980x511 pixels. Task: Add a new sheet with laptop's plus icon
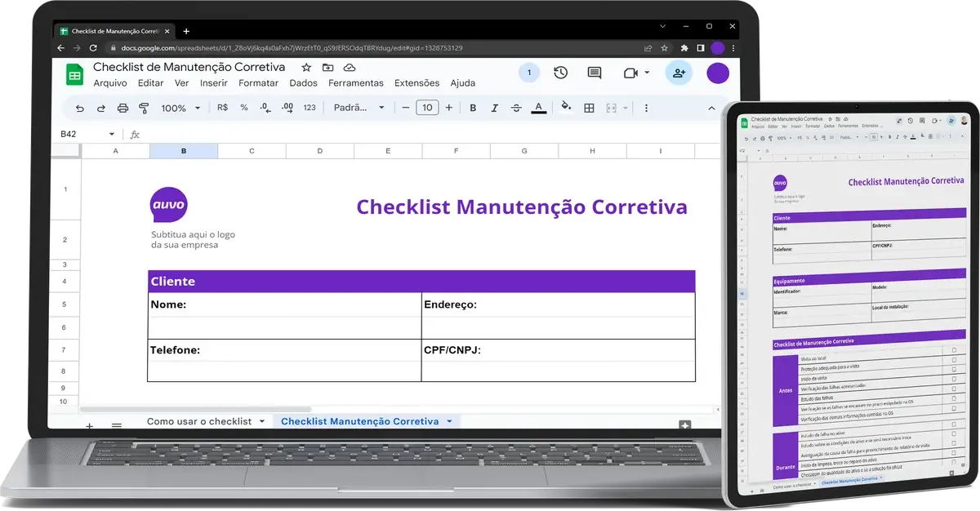click(89, 425)
